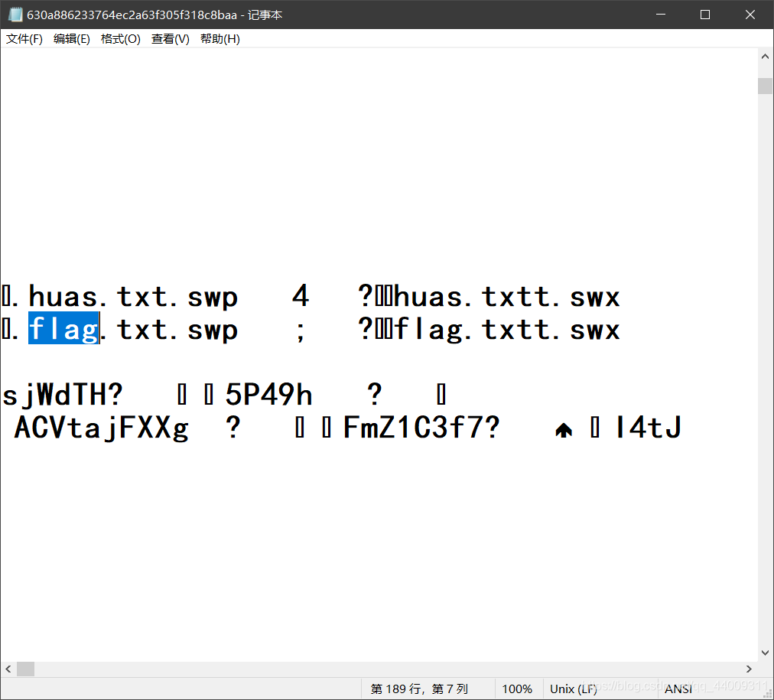Click the text huas.txtt.swx
Image resolution: width=774 pixels, height=700 pixels.
pos(507,297)
